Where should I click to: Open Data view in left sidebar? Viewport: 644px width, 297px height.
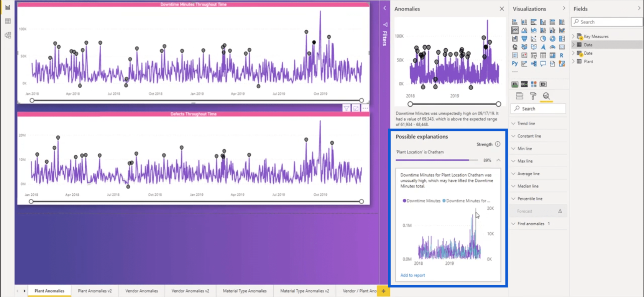[x=8, y=21]
